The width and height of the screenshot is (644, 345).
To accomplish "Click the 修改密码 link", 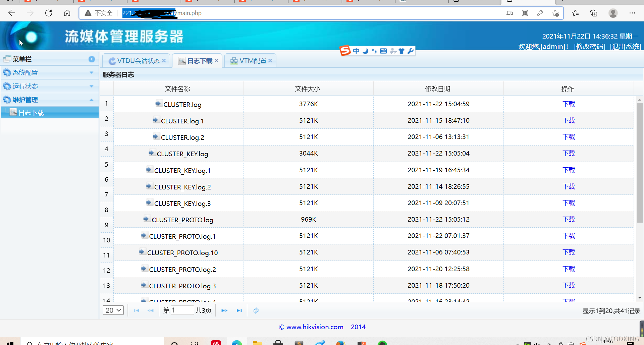I will (x=590, y=47).
